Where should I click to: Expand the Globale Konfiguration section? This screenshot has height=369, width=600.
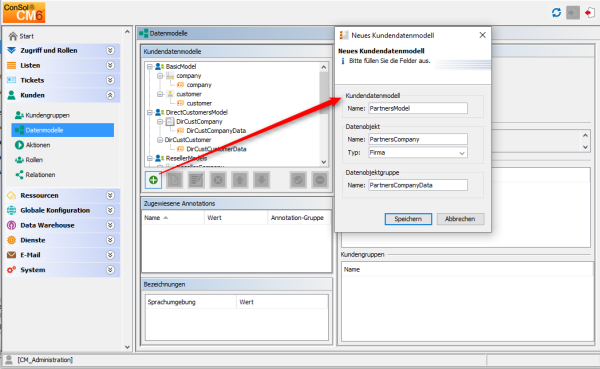click(110, 210)
